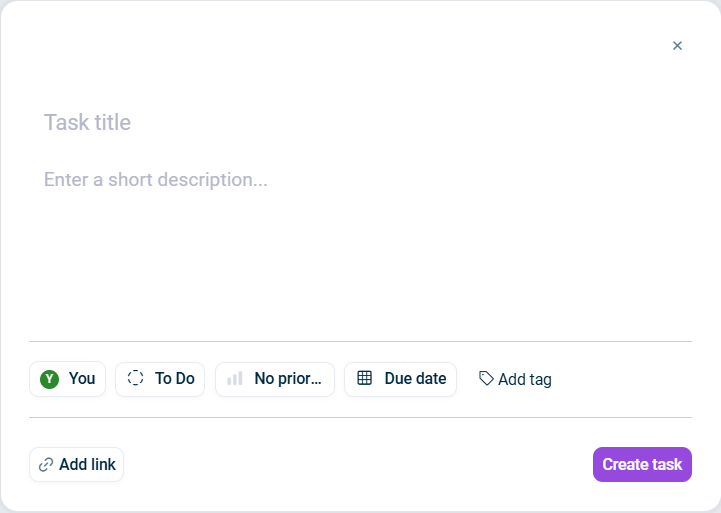This screenshot has height=513, width=721.
Task: Select the Add tag label
Action: point(525,380)
